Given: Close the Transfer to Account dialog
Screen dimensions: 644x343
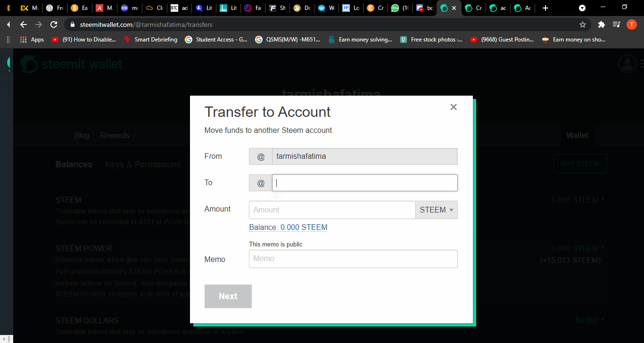Looking at the screenshot, I should (454, 107).
